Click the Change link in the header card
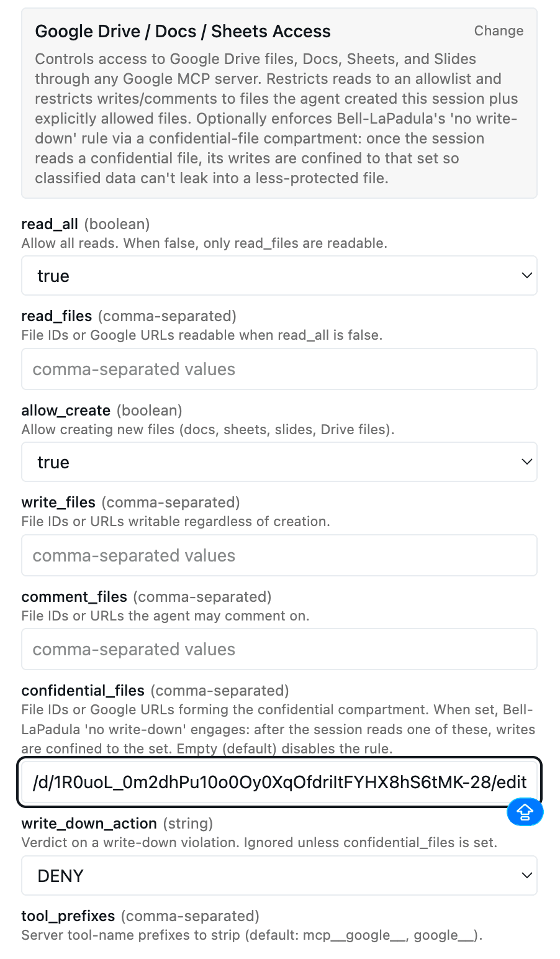Viewport: 560px width, 959px height. pos(499,31)
